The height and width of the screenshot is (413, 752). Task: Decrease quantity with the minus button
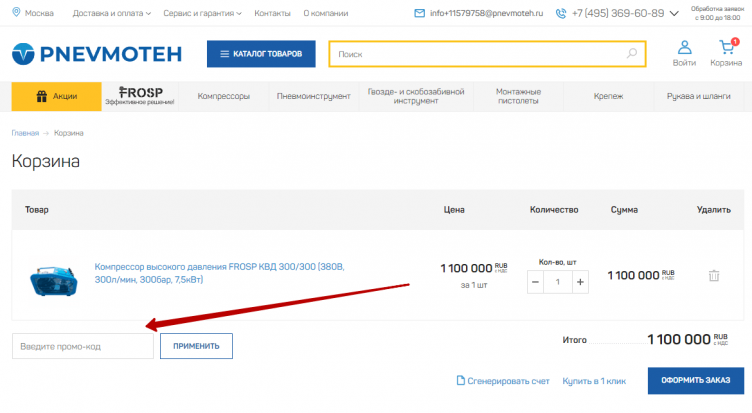(x=535, y=282)
